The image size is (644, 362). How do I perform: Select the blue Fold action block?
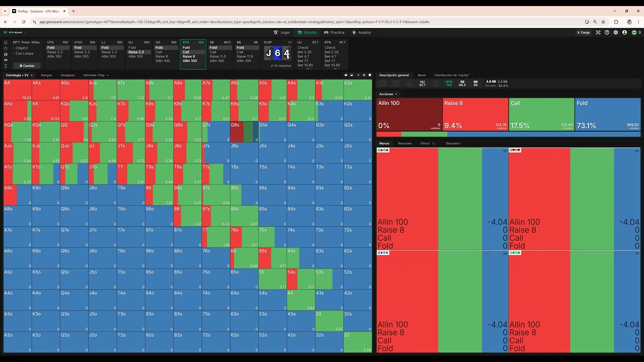(608, 114)
